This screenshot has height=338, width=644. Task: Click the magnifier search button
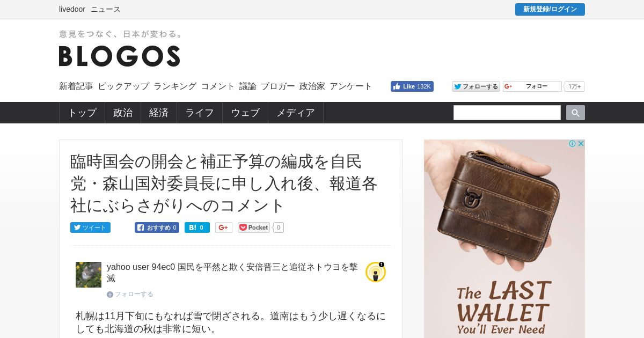(575, 113)
